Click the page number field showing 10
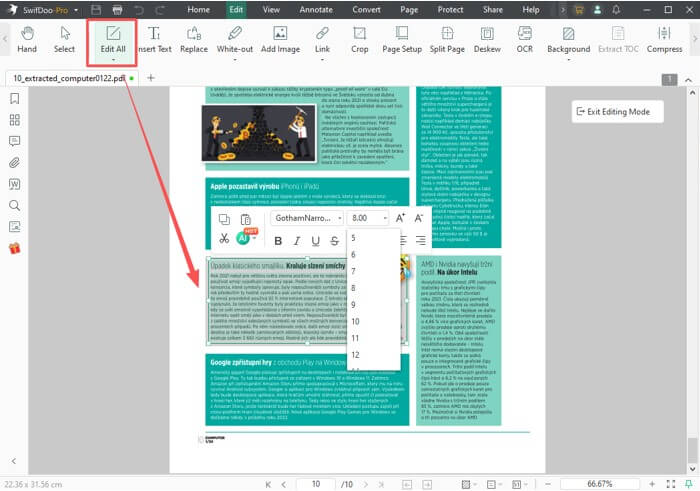The image size is (700, 491). point(316,484)
